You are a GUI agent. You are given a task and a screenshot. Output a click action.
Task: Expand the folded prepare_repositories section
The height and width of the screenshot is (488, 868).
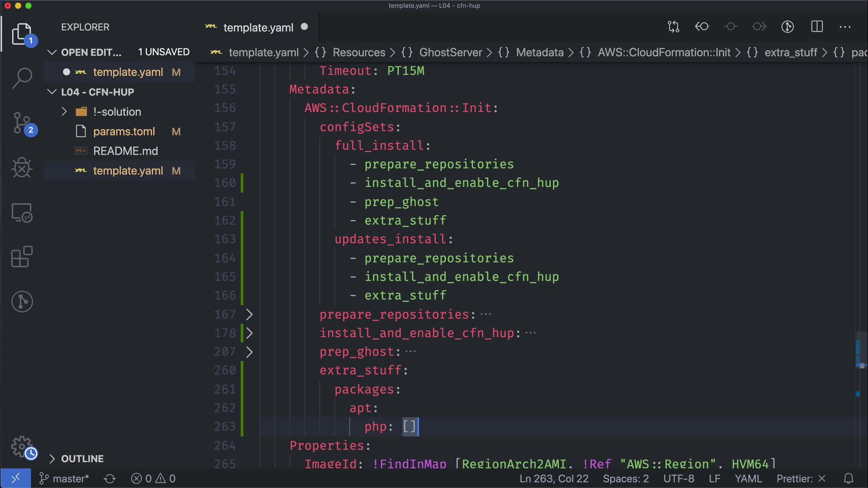click(249, 314)
